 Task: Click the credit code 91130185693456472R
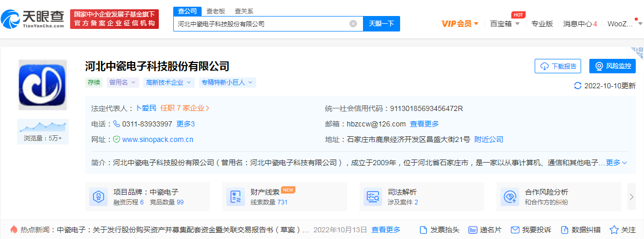point(426,108)
